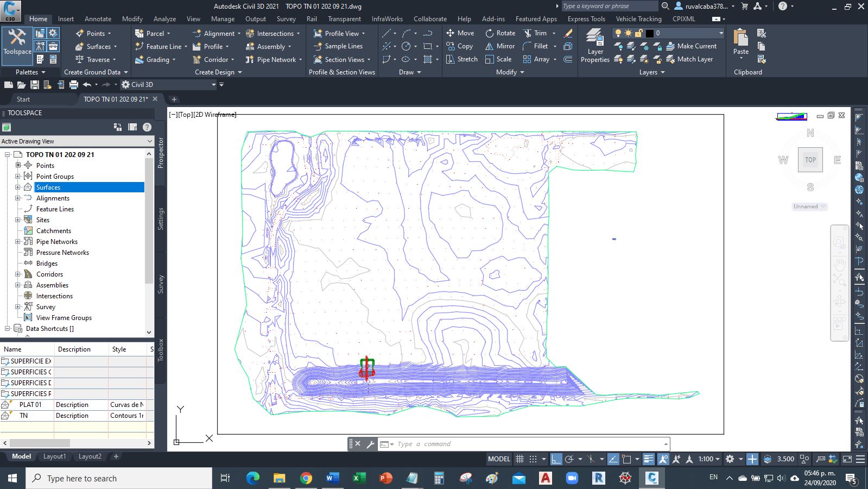
Task: Open the 1:100 annotation scale dropdown
Action: [x=709, y=459]
